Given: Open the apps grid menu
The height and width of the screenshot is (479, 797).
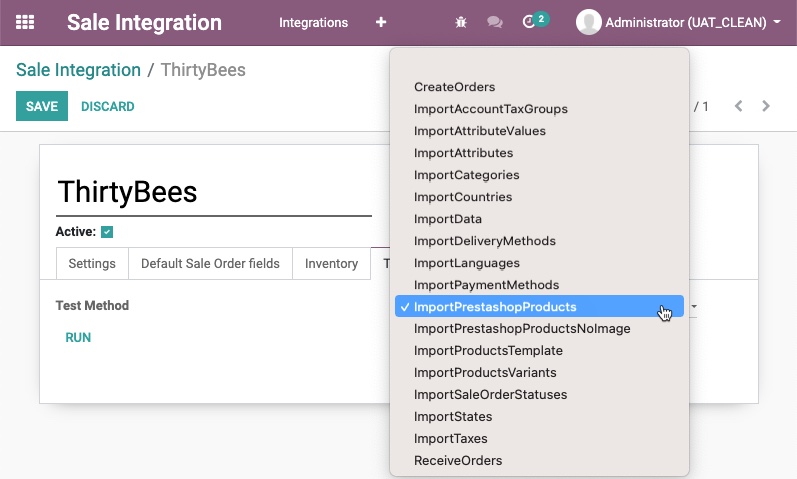Looking at the screenshot, I should [25, 22].
